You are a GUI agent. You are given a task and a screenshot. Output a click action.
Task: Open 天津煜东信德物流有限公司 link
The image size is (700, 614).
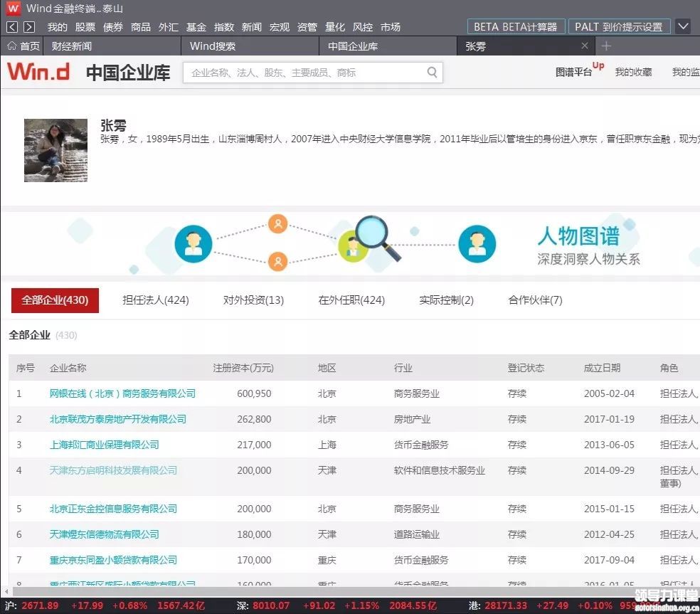pos(104,534)
